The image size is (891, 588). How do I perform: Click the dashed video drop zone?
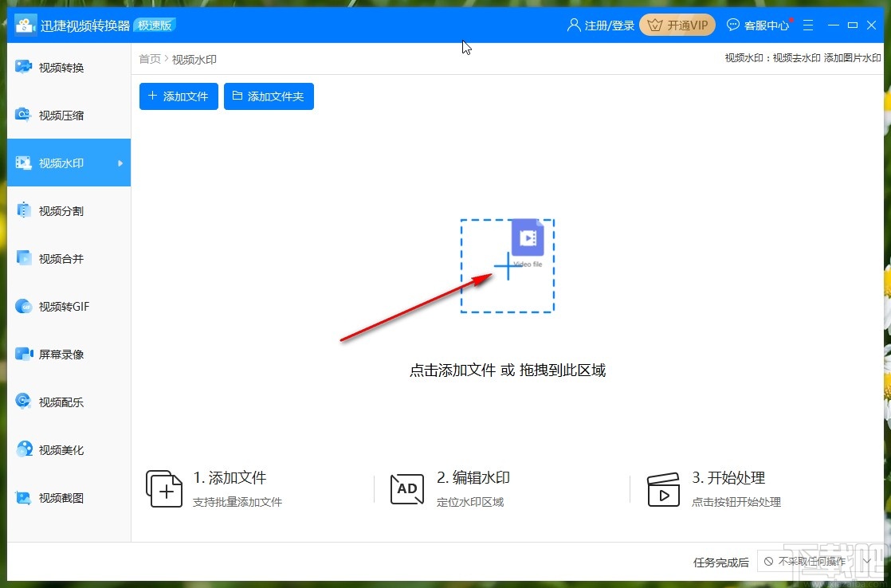click(508, 265)
